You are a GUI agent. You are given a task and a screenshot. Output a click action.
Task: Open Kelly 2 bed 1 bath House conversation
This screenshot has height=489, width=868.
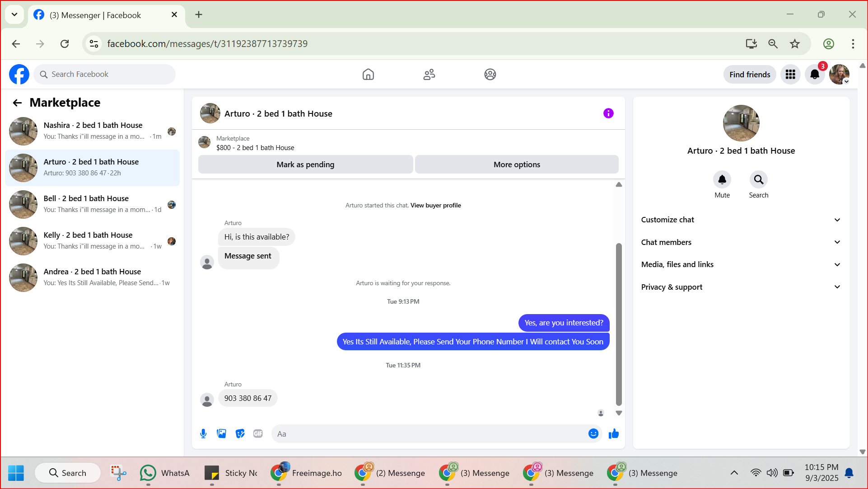(93, 241)
